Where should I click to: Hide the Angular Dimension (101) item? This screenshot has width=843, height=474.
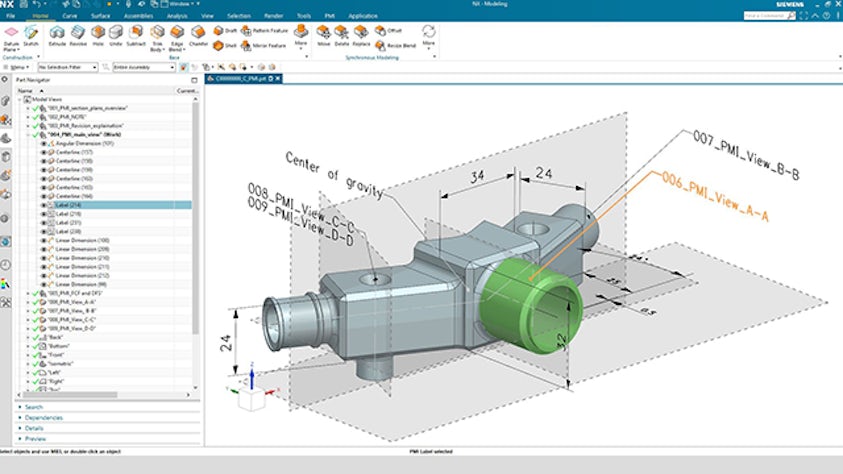tap(44, 143)
